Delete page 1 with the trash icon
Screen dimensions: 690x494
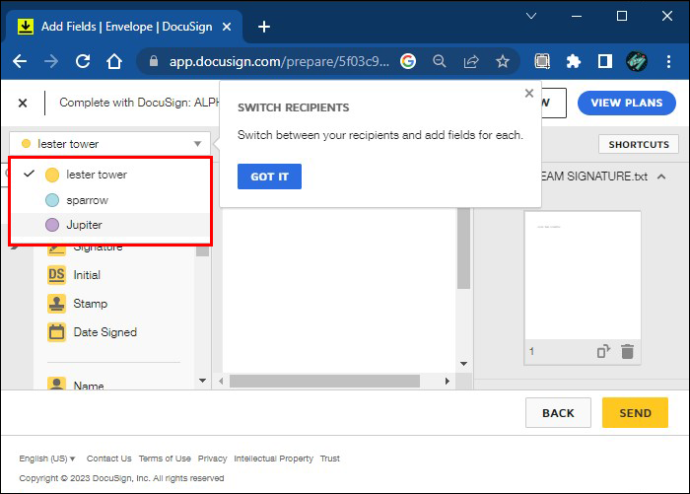[x=628, y=351]
